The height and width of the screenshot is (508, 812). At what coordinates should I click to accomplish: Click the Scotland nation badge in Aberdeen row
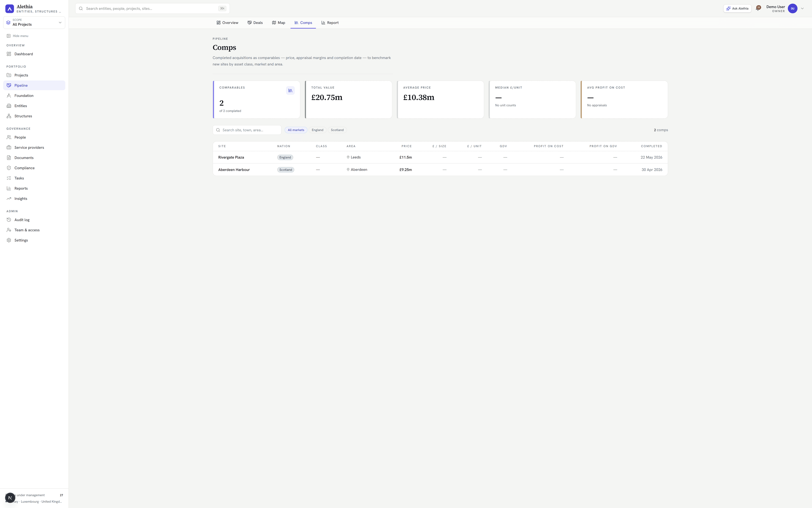pos(286,170)
